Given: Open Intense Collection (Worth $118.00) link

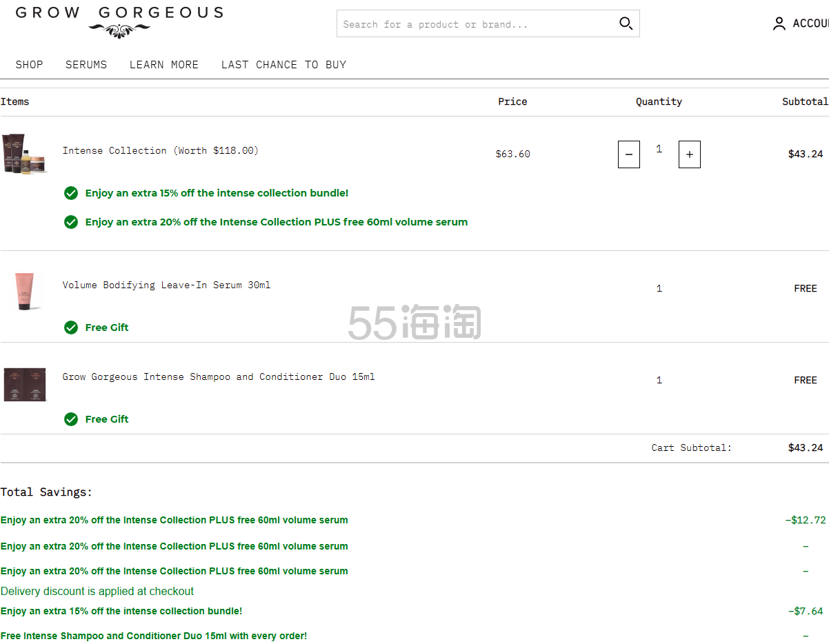Looking at the screenshot, I should [161, 150].
